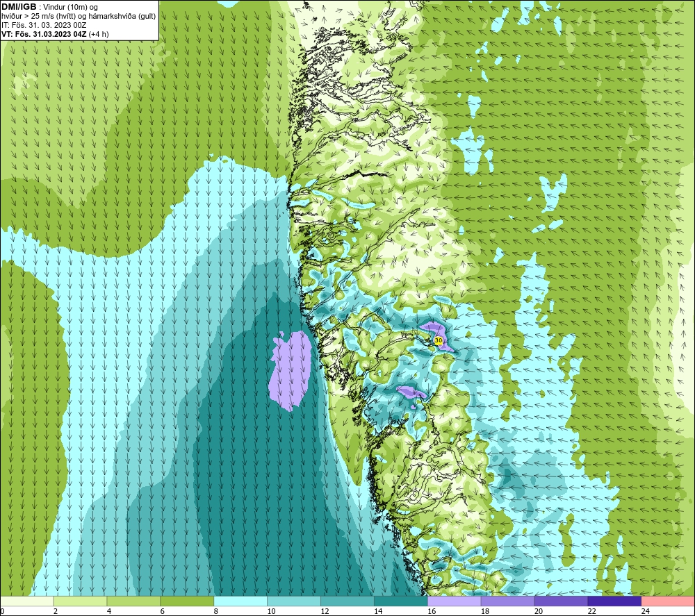Select the 8–10 m/s light cyan swatch

240,601
